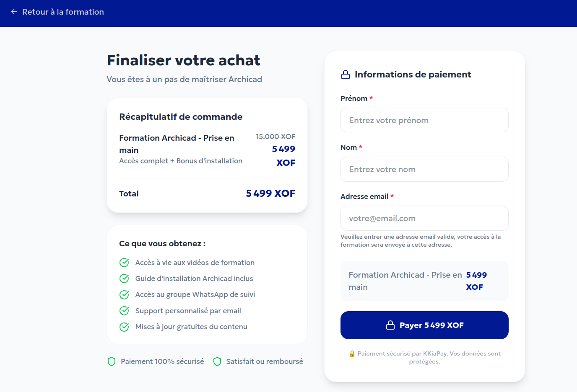Go back via Retour à la formation link
This screenshot has height=392, width=577.
63,12
